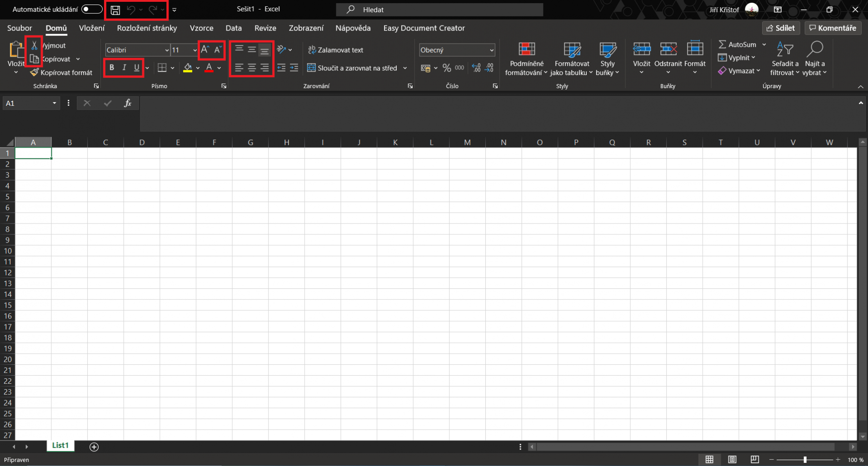Click the insert function fx icon
868x466 pixels.
(128, 103)
